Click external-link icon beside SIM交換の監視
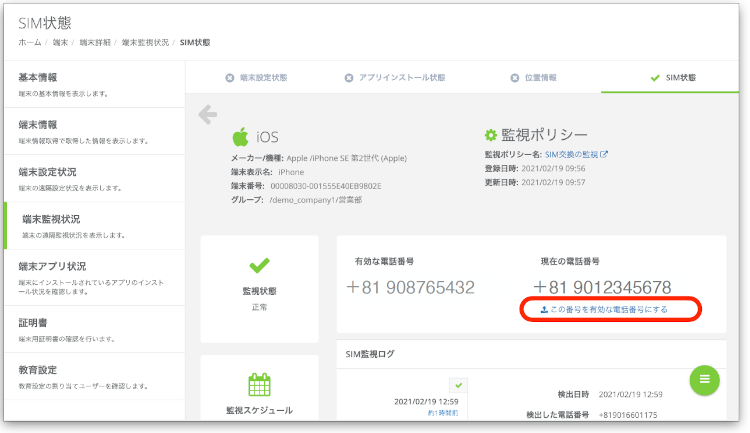The height and width of the screenshot is (433, 750). point(604,154)
